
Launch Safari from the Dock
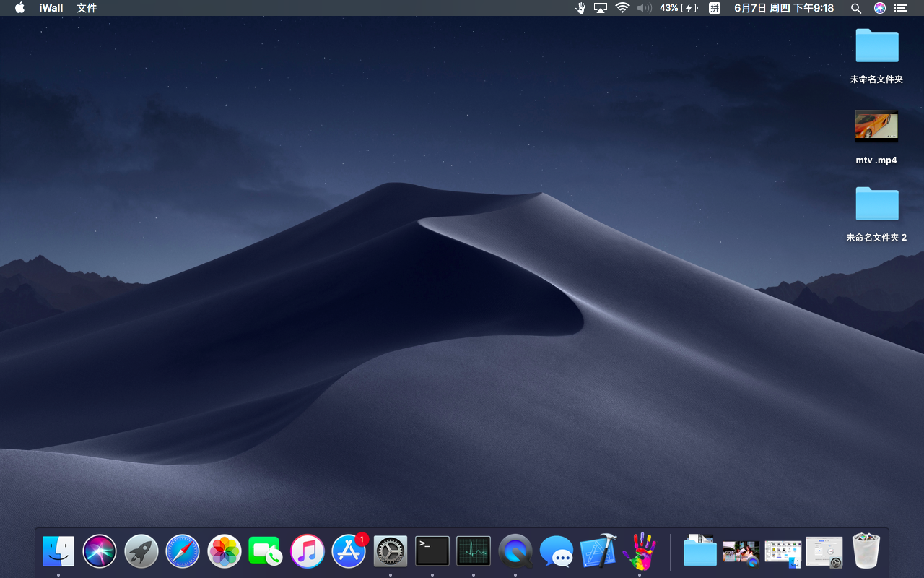183,551
